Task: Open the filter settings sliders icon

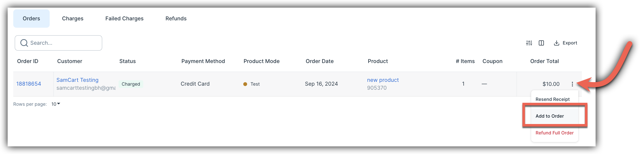Action: tap(529, 43)
